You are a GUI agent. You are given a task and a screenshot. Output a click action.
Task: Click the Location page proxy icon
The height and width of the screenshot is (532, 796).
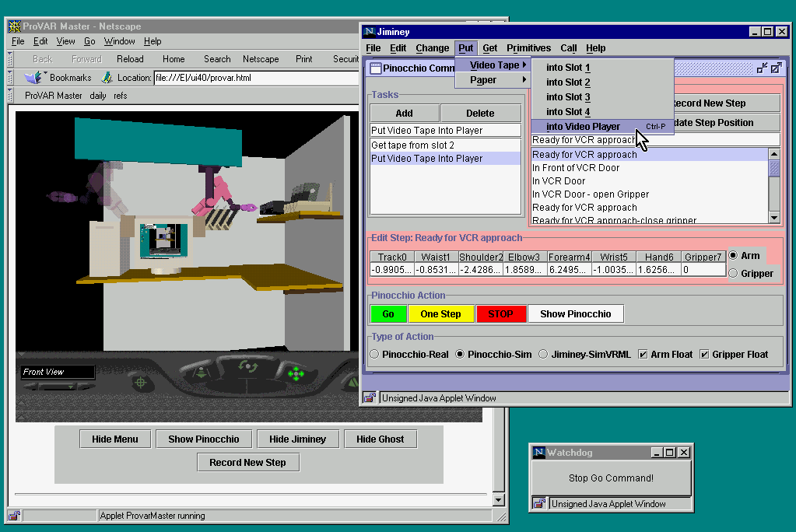coord(107,78)
